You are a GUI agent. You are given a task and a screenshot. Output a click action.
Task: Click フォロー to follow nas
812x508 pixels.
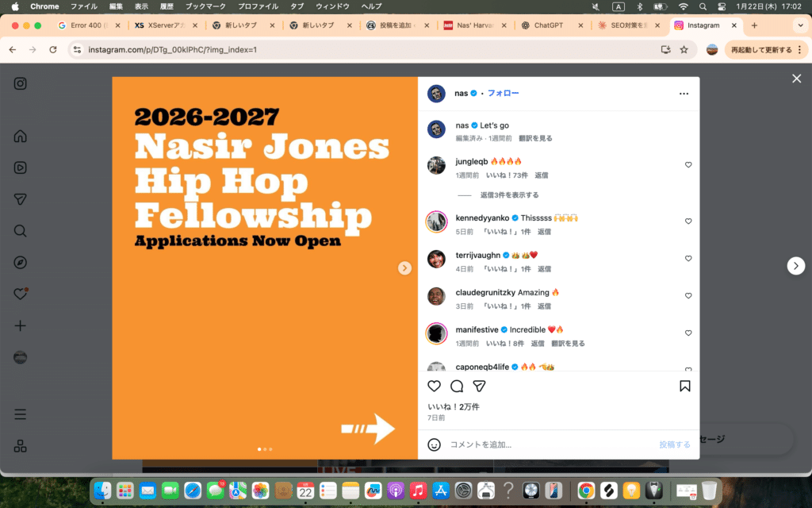point(503,93)
